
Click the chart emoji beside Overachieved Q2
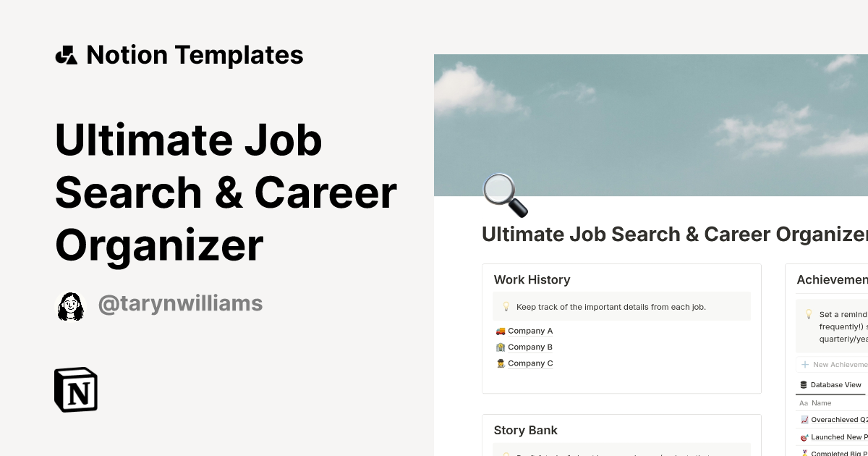(804, 420)
